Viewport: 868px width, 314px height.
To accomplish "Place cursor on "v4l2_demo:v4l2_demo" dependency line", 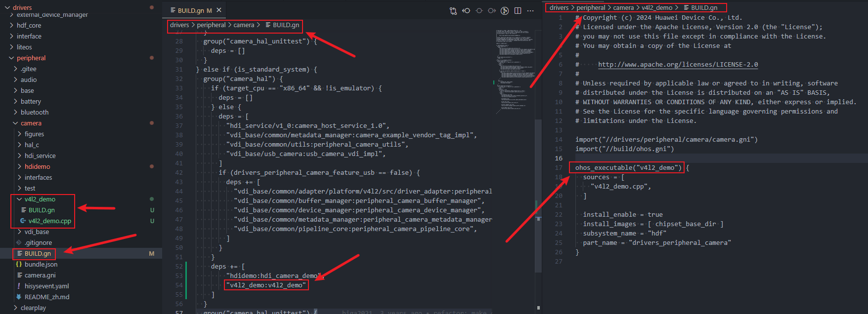I will point(266,285).
